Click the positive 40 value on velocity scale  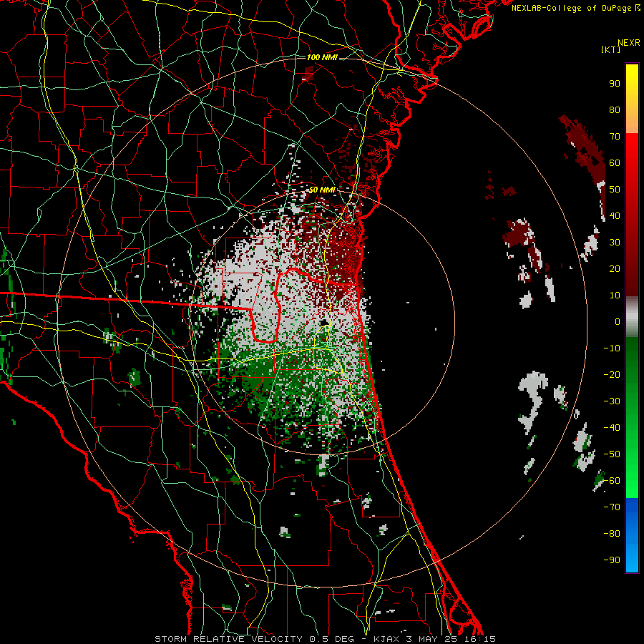pos(615,215)
